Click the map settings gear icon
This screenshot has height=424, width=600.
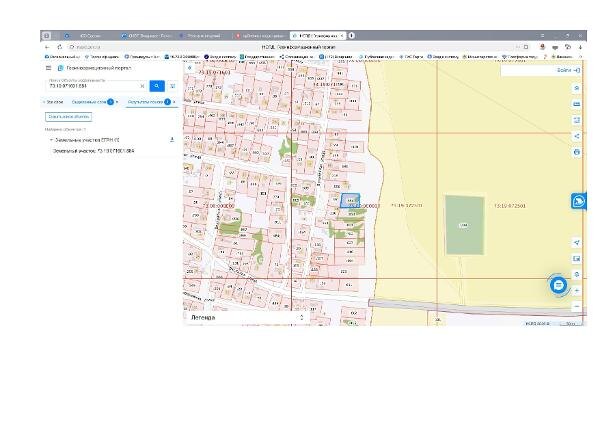coord(577,274)
